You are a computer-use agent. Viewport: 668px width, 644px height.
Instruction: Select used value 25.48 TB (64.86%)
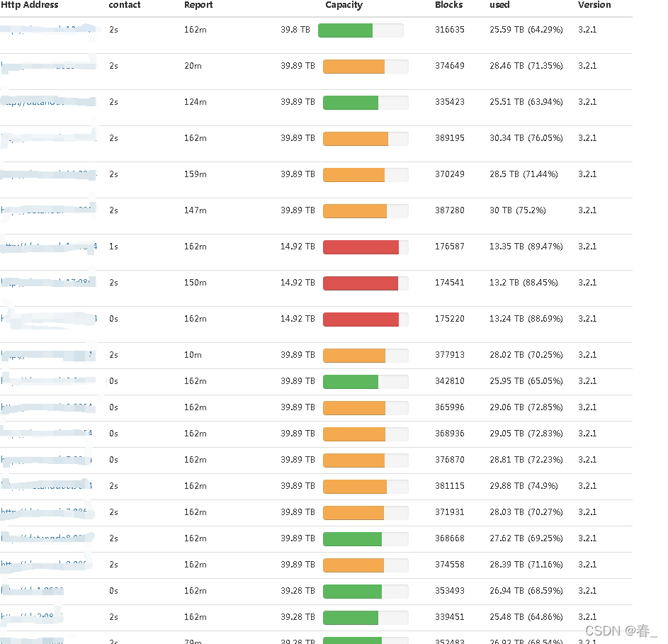[526, 618]
